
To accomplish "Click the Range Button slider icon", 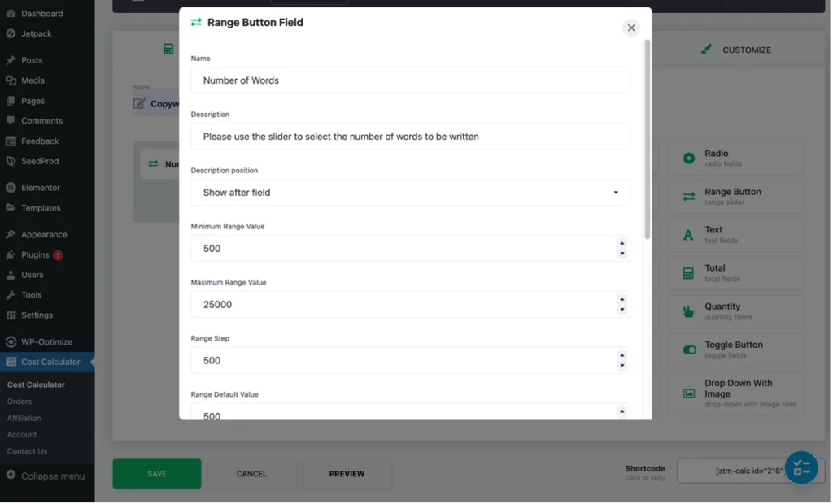I will click(689, 197).
